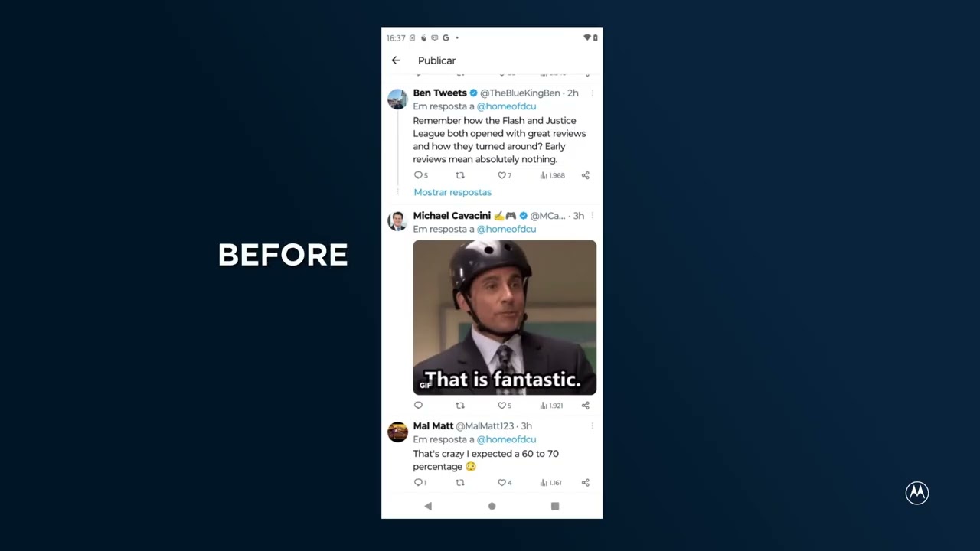
Task: Open @homeofdcu link in Ben's reply
Action: point(506,106)
